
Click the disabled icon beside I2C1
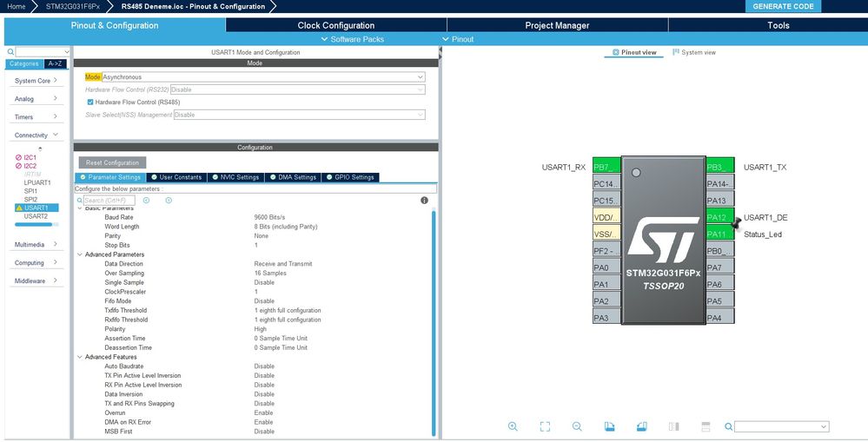click(x=18, y=158)
